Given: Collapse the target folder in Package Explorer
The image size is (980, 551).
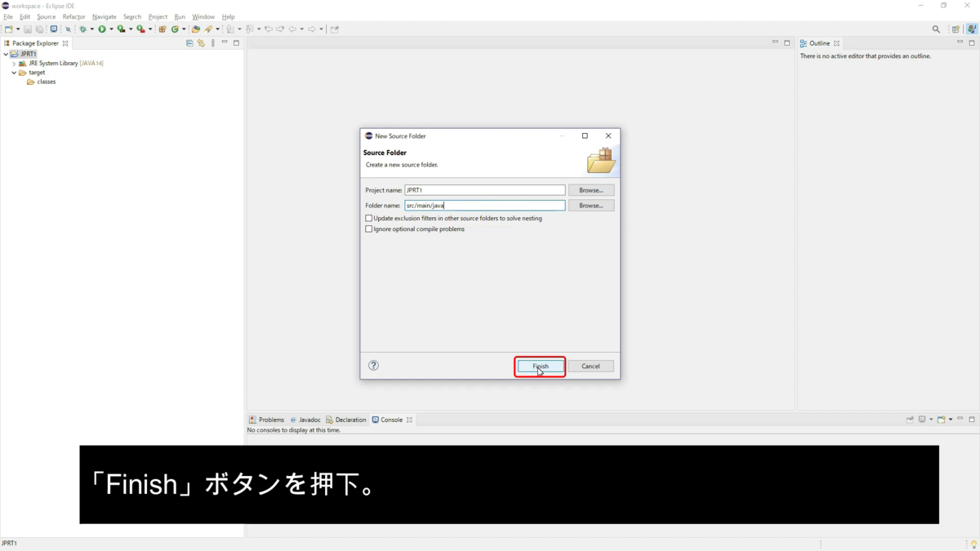Looking at the screenshot, I should pos(13,72).
